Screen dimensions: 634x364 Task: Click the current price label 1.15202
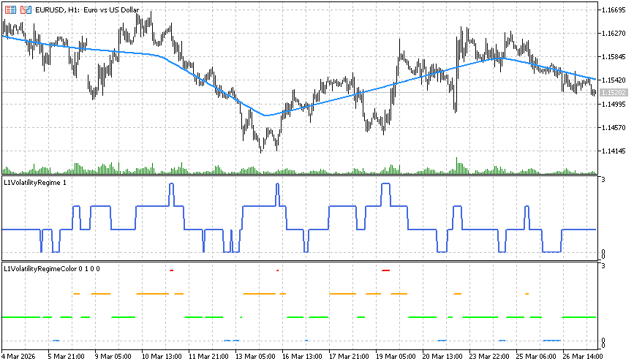(614, 93)
